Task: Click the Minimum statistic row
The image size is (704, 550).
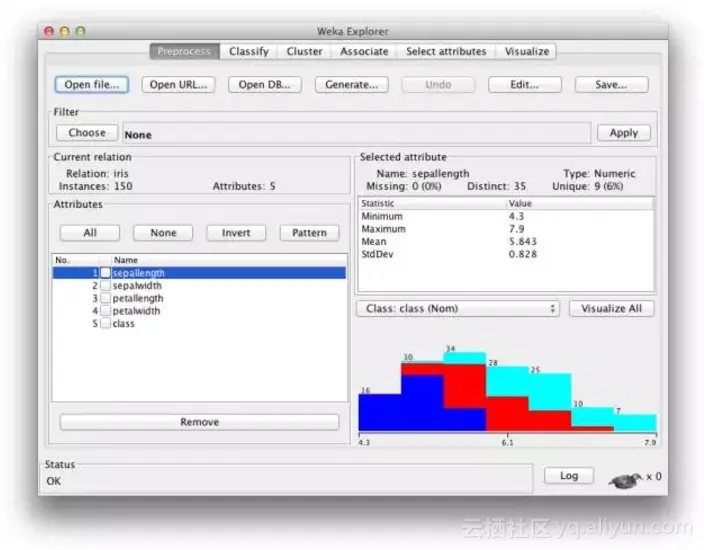Action: tap(506, 216)
